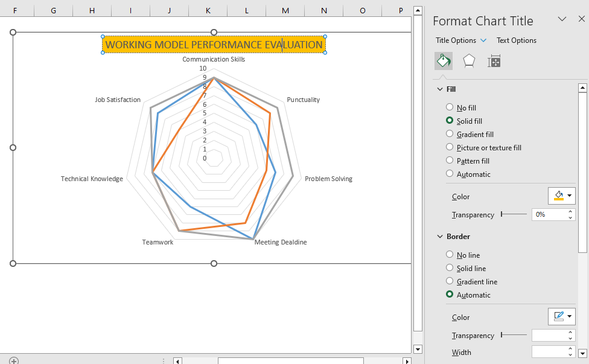
Task: Click the fill transparency 0% field
Action: pyautogui.click(x=549, y=214)
